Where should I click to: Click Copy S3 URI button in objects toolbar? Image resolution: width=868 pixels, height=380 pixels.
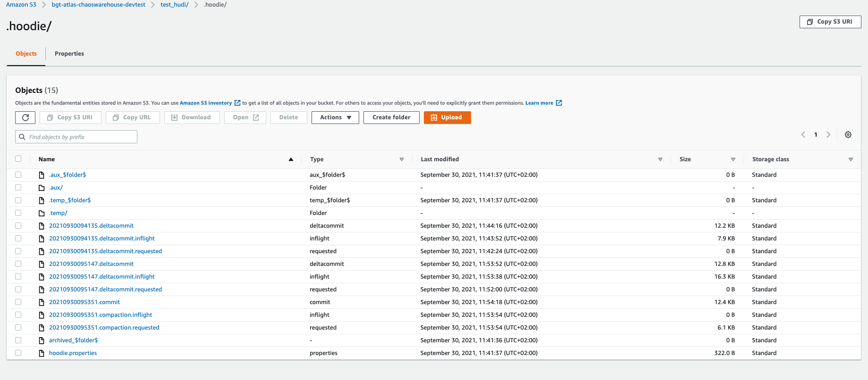click(x=70, y=117)
